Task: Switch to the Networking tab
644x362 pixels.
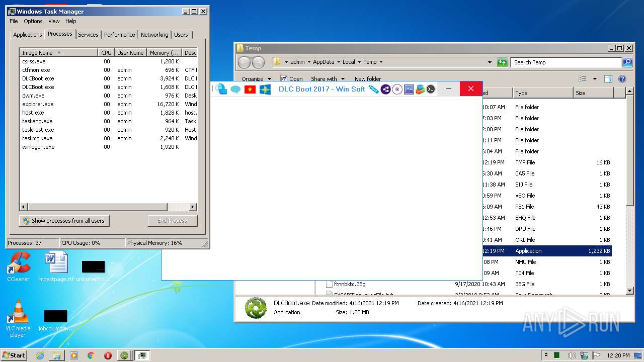Action: click(x=154, y=35)
